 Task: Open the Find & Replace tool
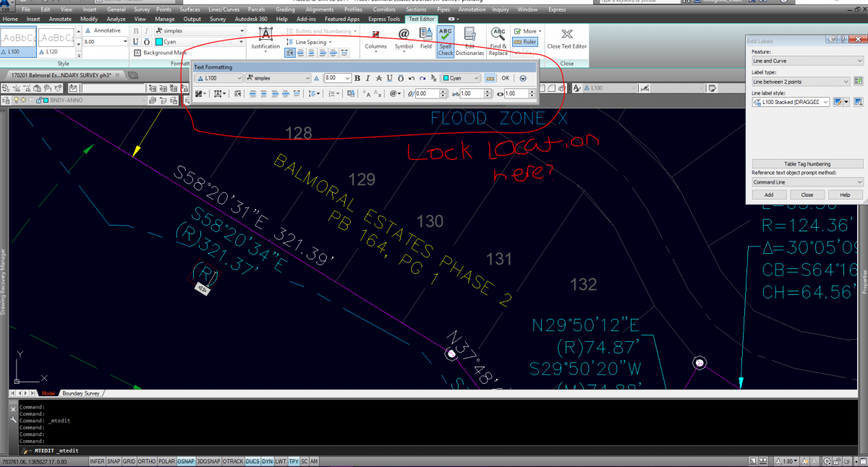tap(498, 38)
